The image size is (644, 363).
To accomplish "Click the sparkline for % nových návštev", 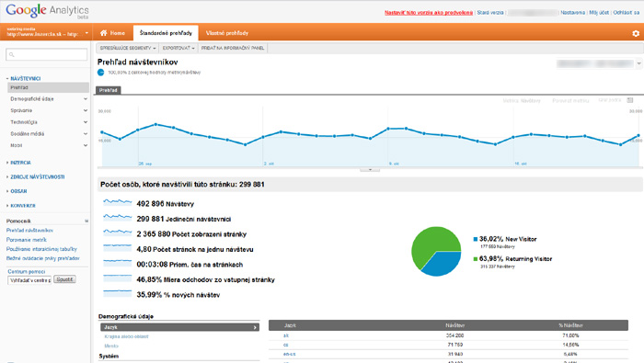I will click(118, 293).
